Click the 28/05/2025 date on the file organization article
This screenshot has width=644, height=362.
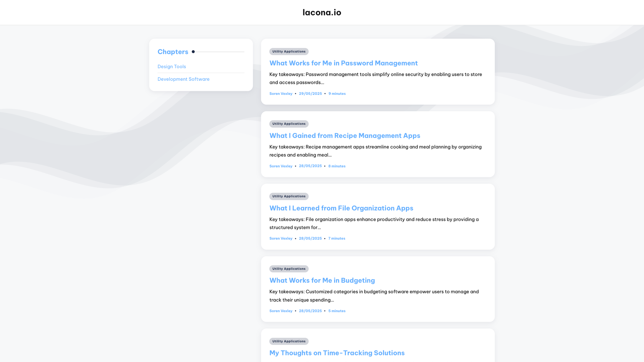310,238
